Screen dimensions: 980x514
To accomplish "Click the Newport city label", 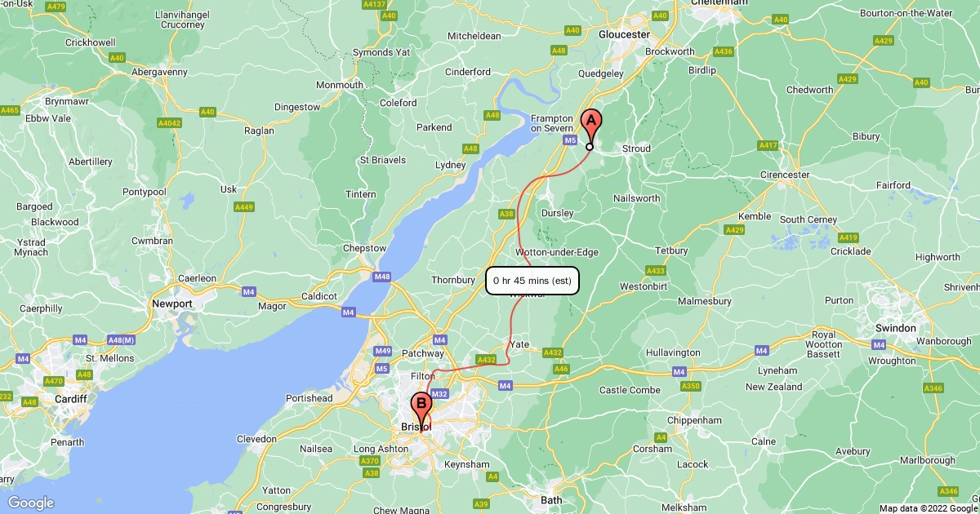I will click(x=171, y=304).
